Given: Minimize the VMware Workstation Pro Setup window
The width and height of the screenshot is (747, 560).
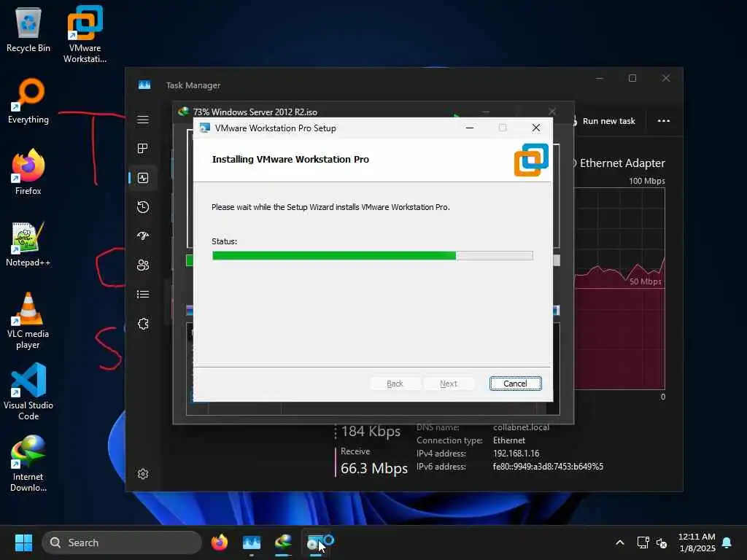Looking at the screenshot, I should pyautogui.click(x=470, y=128).
